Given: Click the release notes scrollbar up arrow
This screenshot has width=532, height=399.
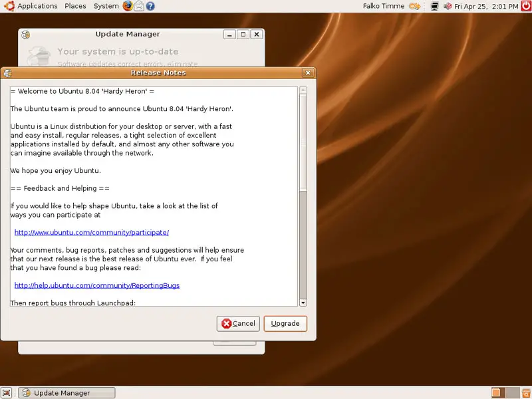Looking at the screenshot, I should coord(303,90).
